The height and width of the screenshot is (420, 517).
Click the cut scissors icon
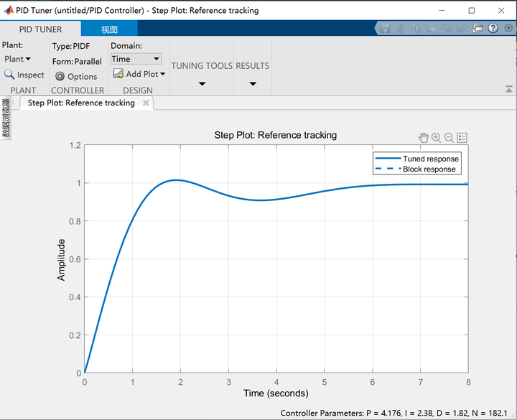(x=400, y=28)
